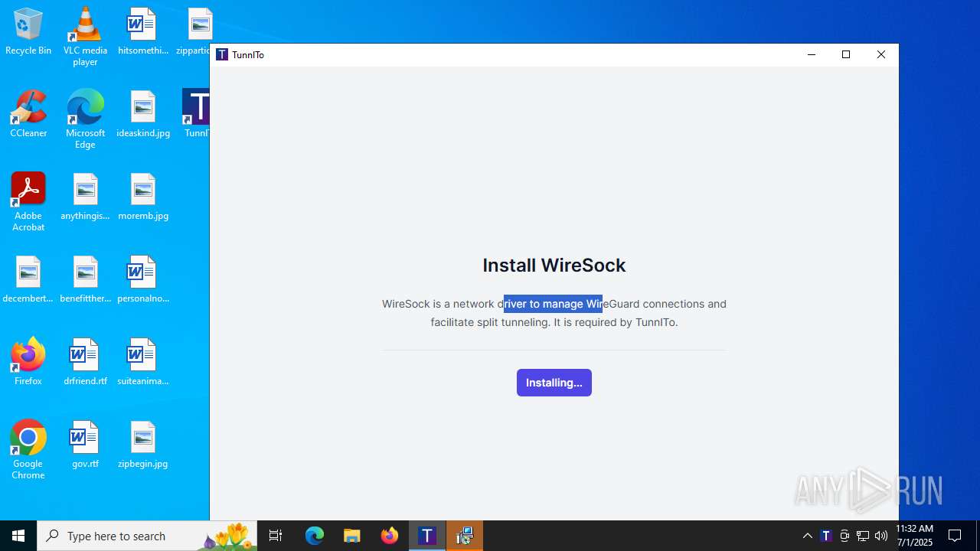The width and height of the screenshot is (980, 551).
Task: Select the Microsoft Edge desktop shortcut
Action: pos(85,119)
